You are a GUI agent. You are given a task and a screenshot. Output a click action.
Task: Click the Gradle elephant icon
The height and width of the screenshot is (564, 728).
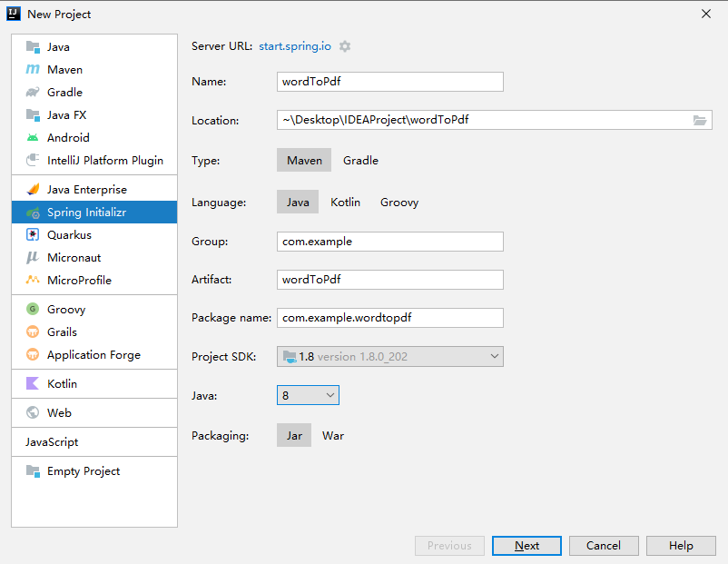33,92
